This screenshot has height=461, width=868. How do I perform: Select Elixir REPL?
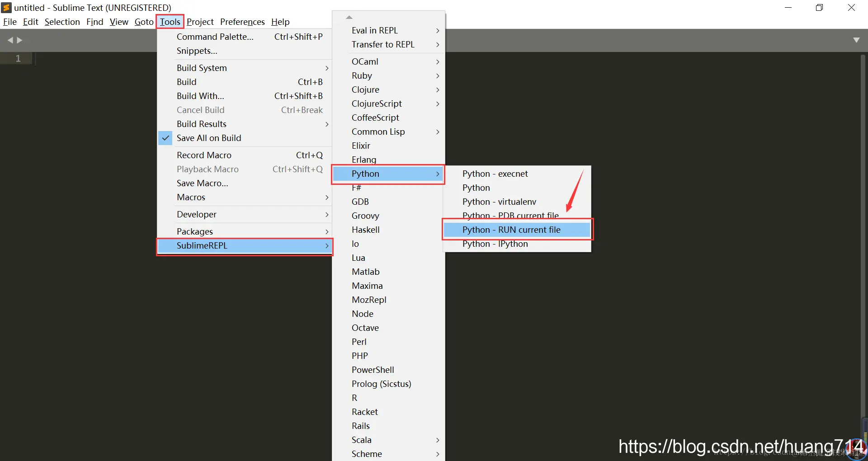point(388,146)
